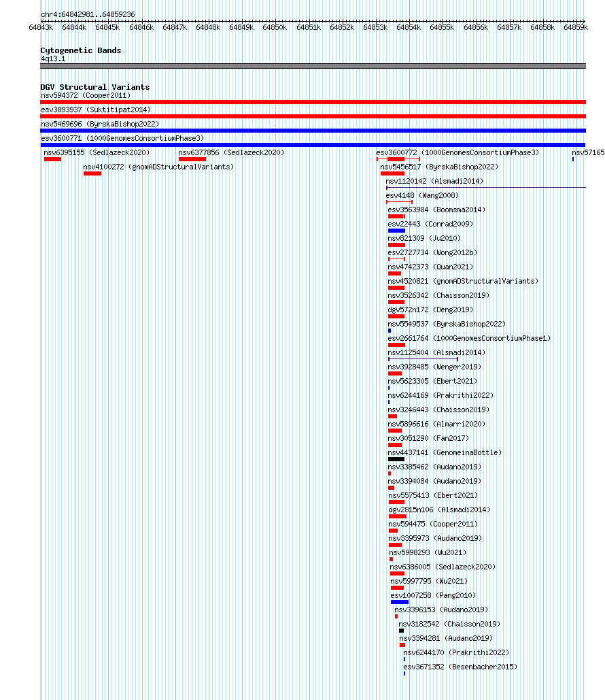Select nsv6395155 (Sedlazeck2020) variant
Viewport: 605px width, 700px height.
97,152
